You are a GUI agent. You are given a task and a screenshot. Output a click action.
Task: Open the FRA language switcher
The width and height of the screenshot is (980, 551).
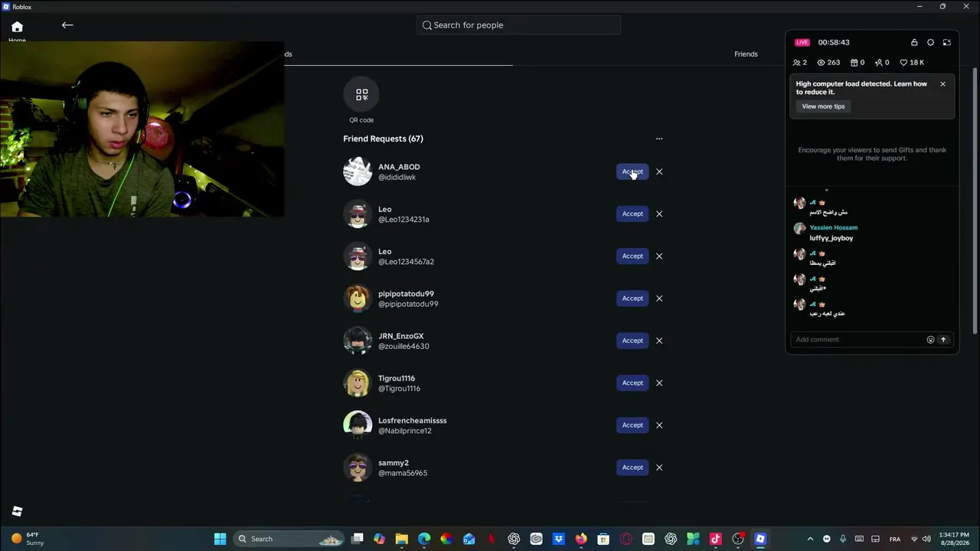tap(895, 539)
